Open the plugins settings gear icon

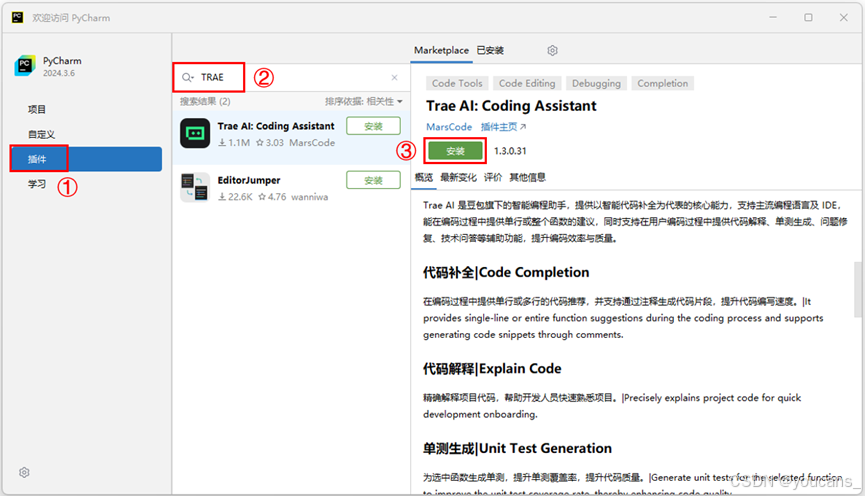[552, 50]
